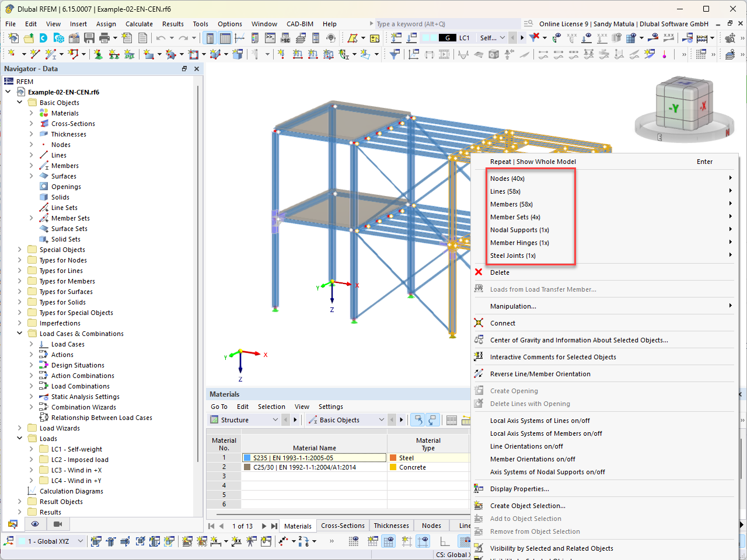Click the new solid cube icon
Image resolution: width=747 pixels, height=560 pixels.
pos(238,54)
